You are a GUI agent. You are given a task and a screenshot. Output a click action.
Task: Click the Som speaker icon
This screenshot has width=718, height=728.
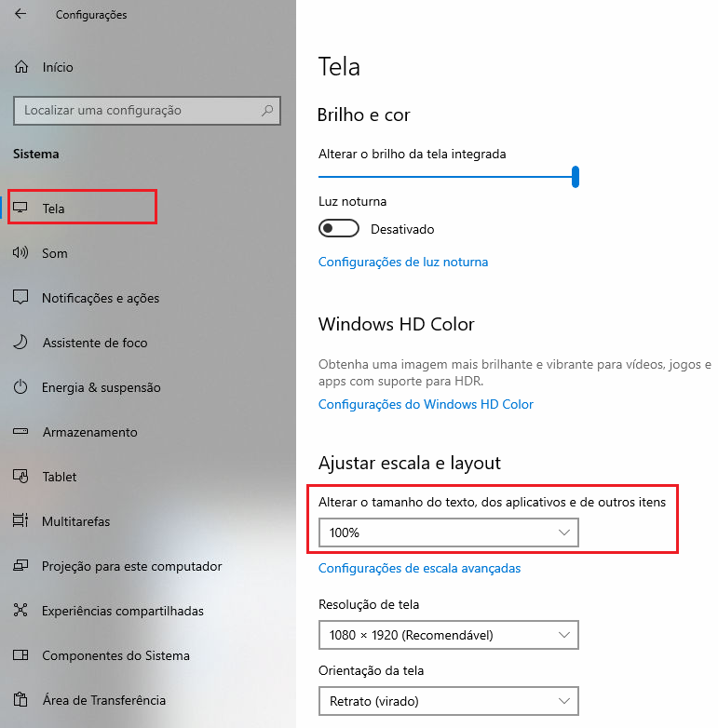tap(20, 253)
